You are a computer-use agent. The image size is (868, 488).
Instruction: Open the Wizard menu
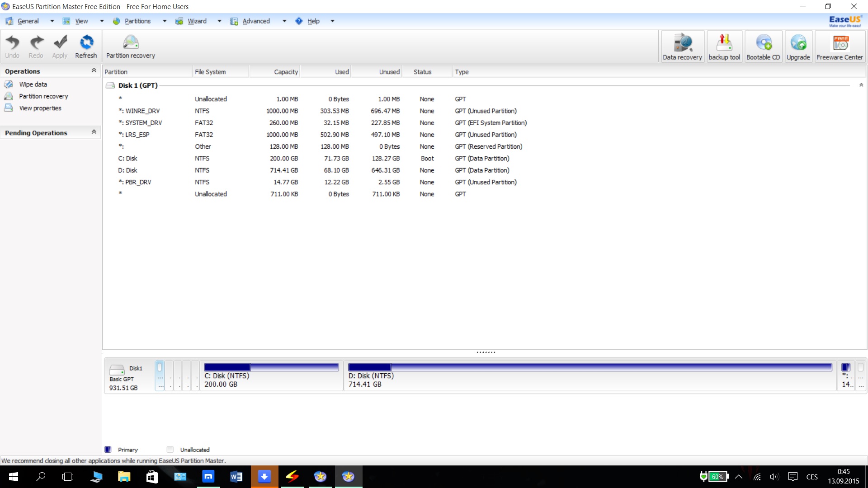[197, 21]
